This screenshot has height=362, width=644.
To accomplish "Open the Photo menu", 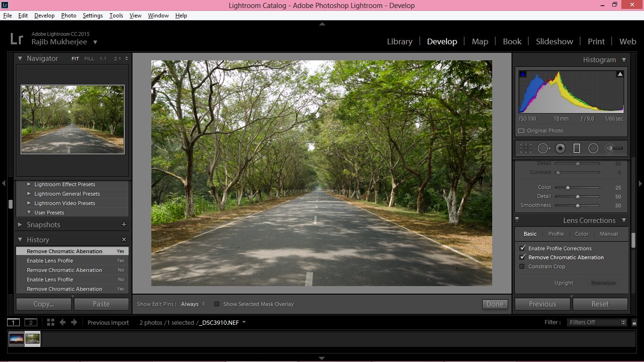I will (x=68, y=16).
